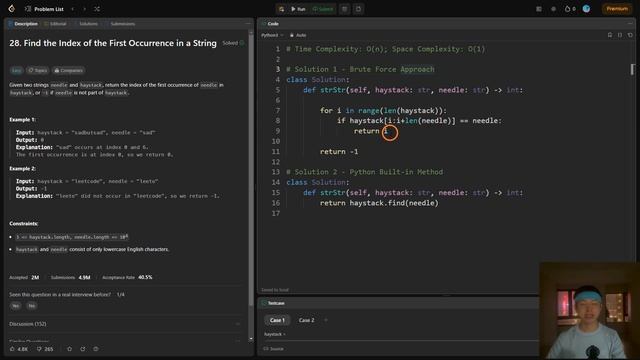
Task: Click the 'return -1' code line
Action: pyautogui.click(x=339, y=151)
